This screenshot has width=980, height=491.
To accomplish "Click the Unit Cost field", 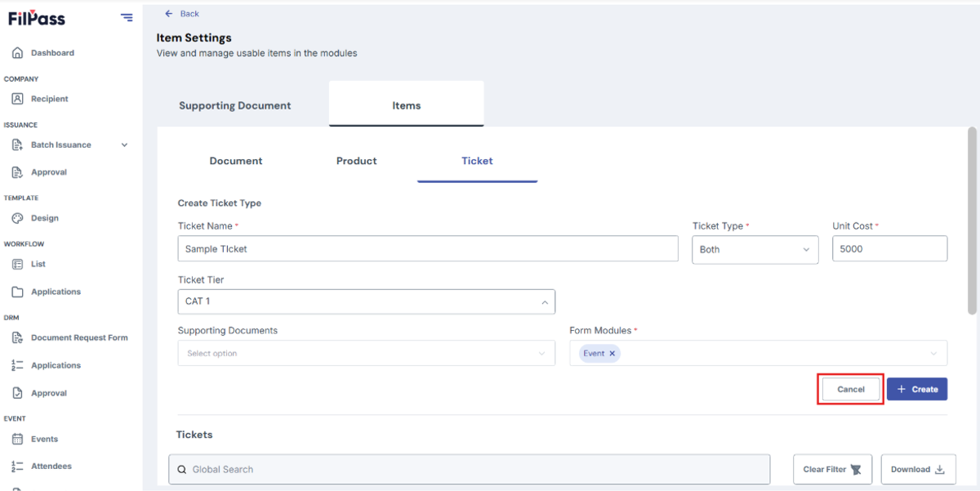I will tap(889, 249).
